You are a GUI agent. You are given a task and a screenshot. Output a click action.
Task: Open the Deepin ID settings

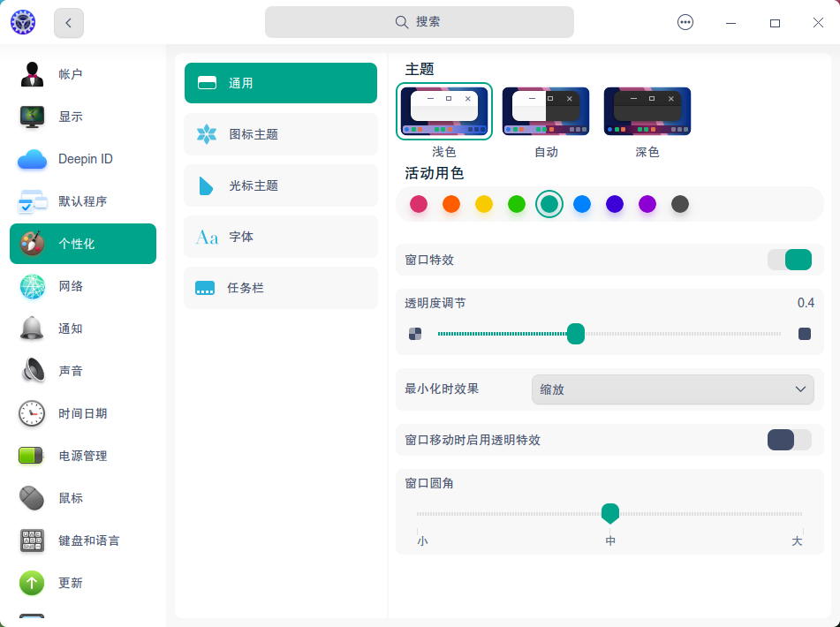click(84, 158)
